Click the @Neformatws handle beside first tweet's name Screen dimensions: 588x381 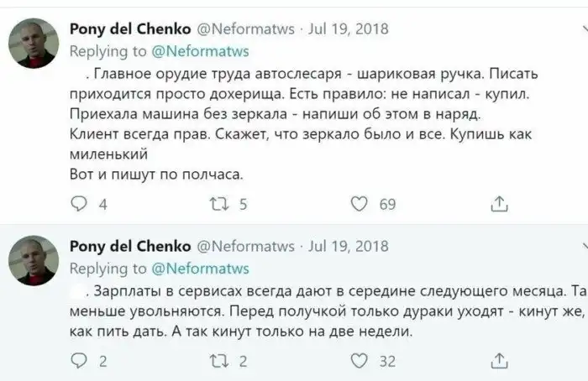(x=245, y=29)
